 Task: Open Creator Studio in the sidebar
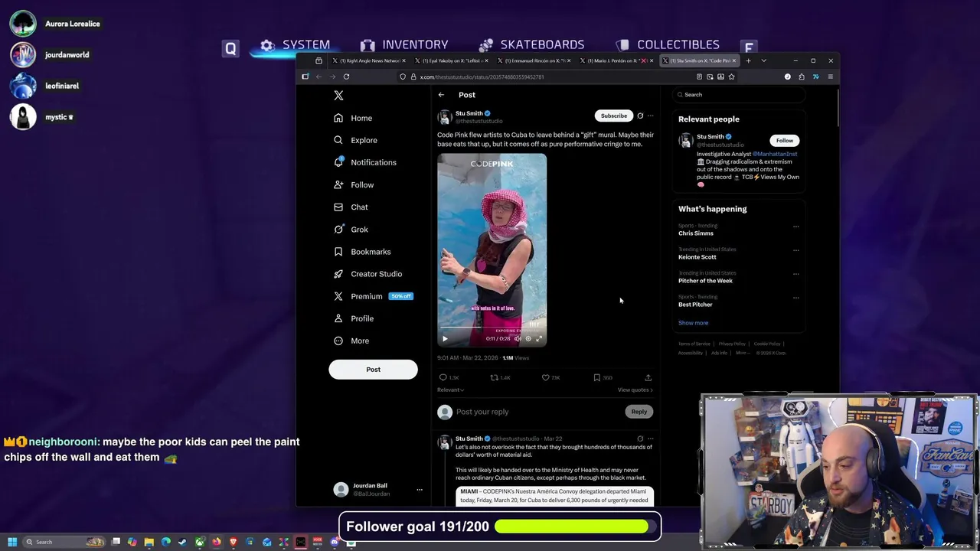(367, 273)
